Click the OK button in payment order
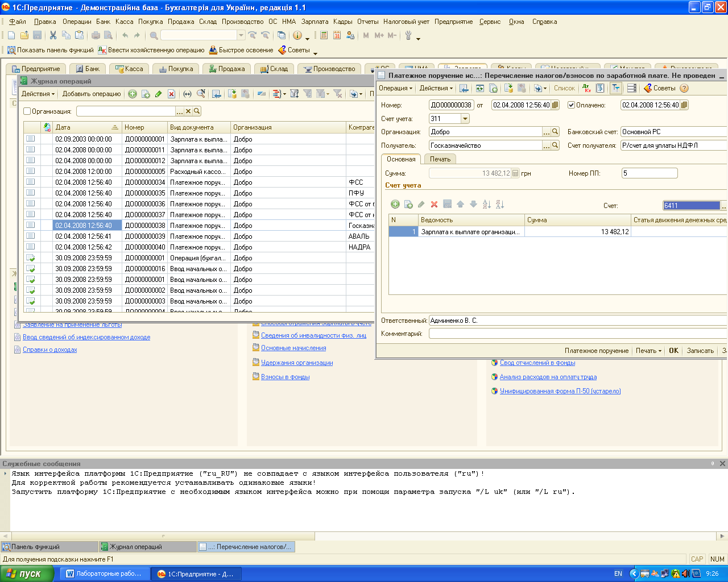 pyautogui.click(x=673, y=351)
